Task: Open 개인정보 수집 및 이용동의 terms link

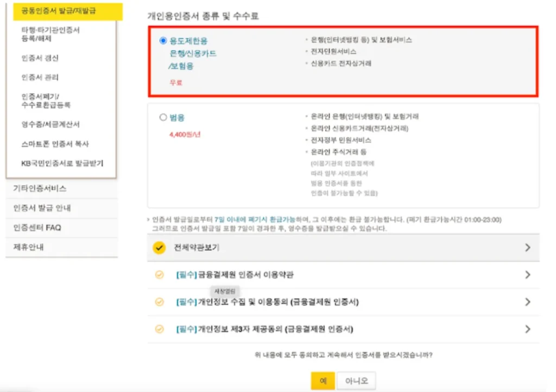Action: (267, 302)
